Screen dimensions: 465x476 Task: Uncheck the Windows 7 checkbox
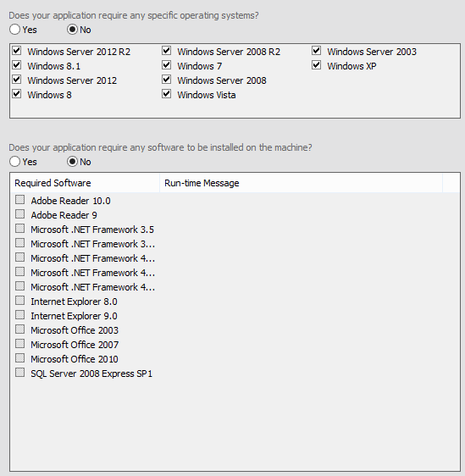point(166,65)
